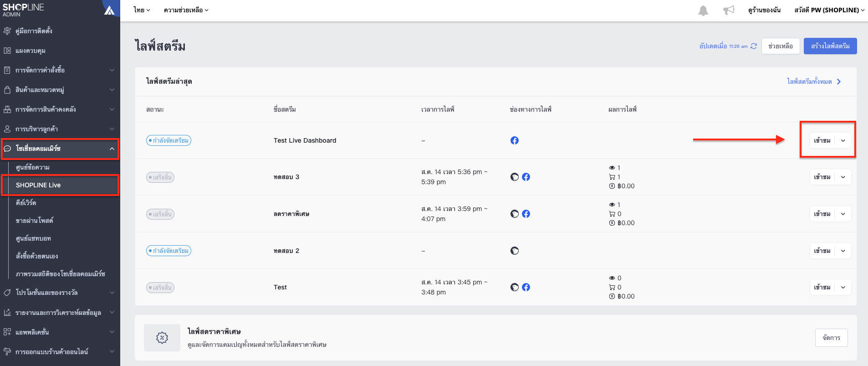This screenshot has height=366, width=868.
Task: Click the discount badge icon for ไลฟ์ลดราคาพิเศษ
Action: click(x=162, y=338)
